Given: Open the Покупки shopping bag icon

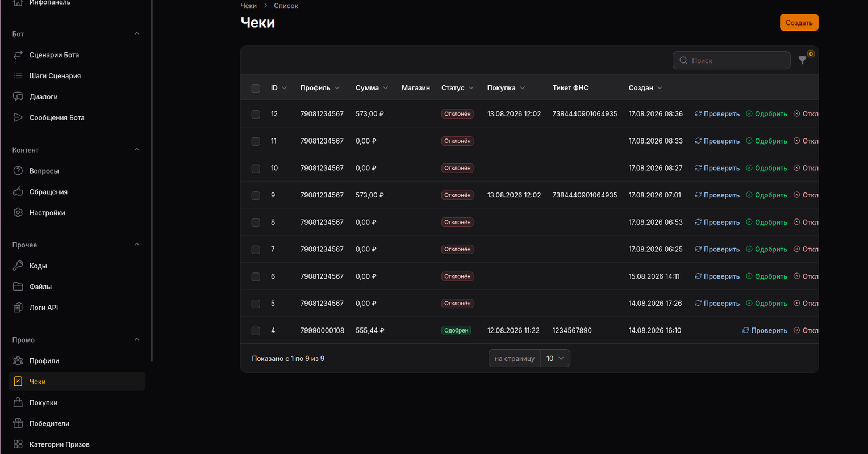Looking at the screenshot, I should click(x=18, y=403).
